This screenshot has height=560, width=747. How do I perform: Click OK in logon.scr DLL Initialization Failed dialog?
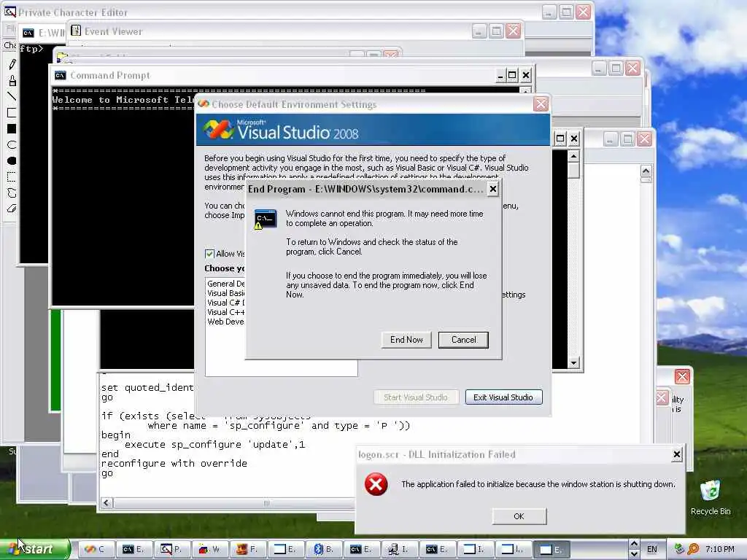click(519, 516)
